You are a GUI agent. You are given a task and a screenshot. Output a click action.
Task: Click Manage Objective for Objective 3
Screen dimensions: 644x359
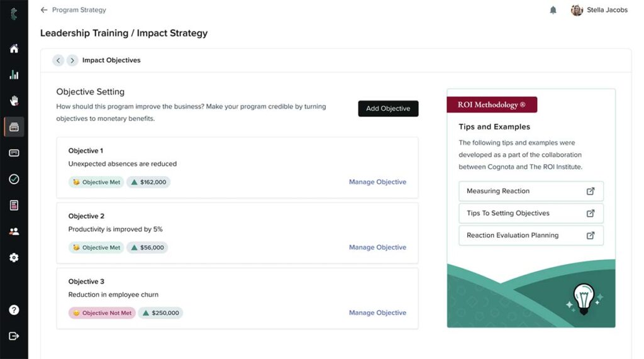point(377,313)
